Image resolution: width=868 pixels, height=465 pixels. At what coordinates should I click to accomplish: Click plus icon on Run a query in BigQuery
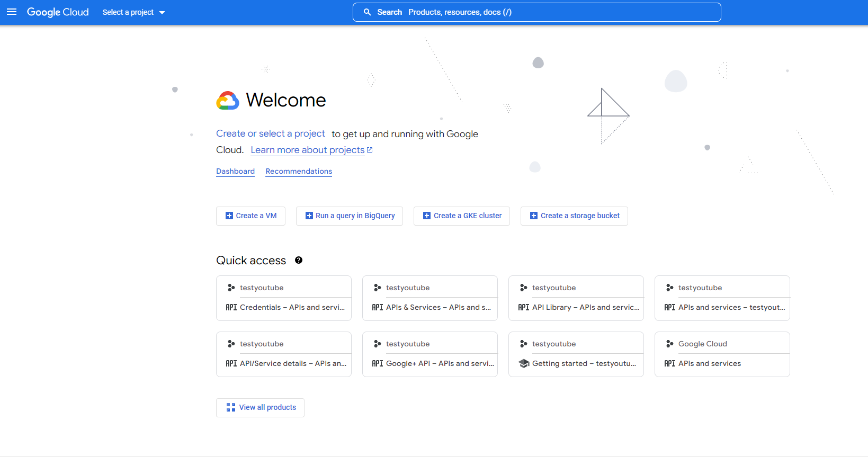[309, 216]
